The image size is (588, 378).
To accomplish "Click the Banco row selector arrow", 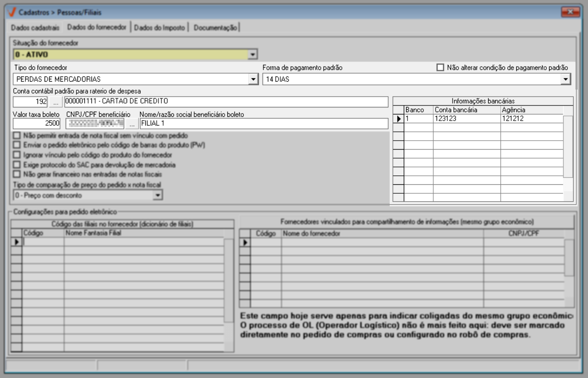I will point(399,119).
